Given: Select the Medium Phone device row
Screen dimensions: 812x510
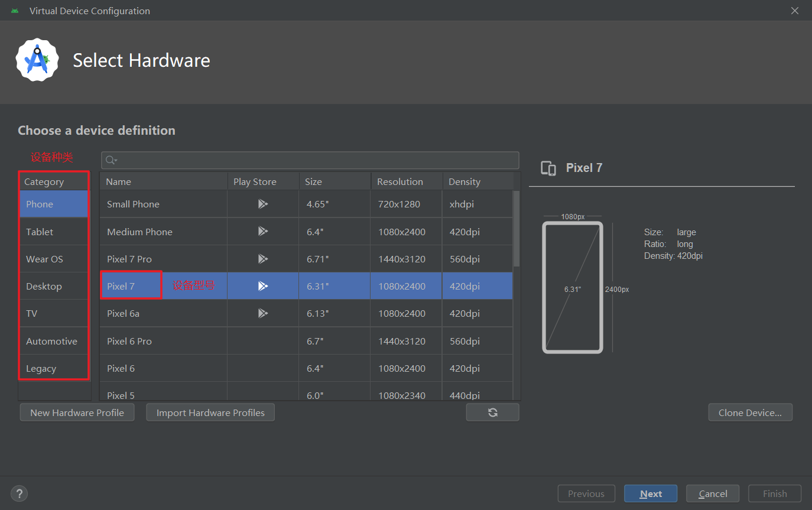Looking at the screenshot, I should tap(306, 232).
